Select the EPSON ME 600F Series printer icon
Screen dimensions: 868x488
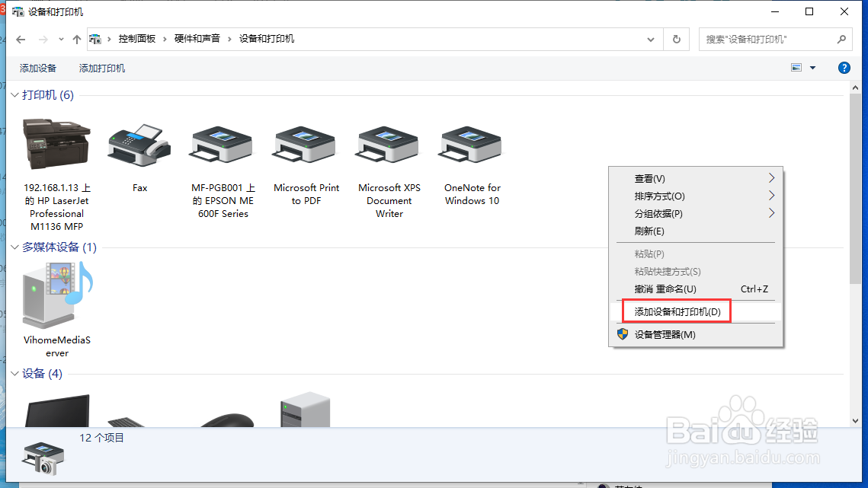(223, 145)
